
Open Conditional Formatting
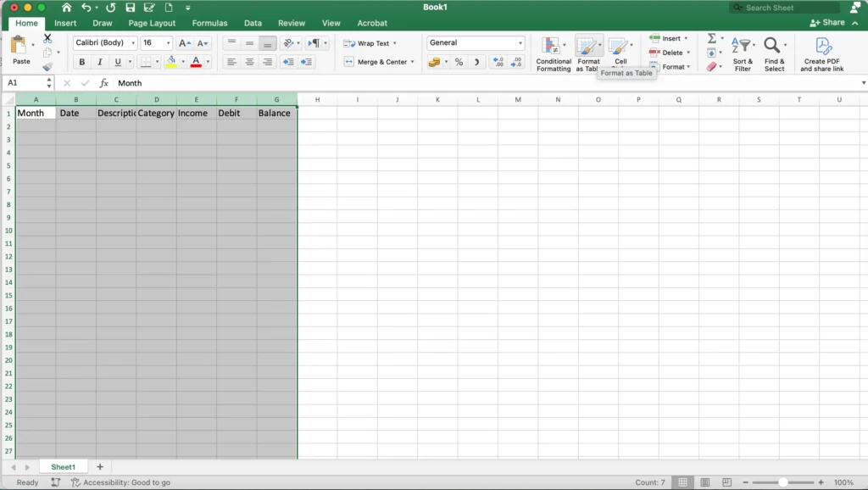click(x=553, y=51)
